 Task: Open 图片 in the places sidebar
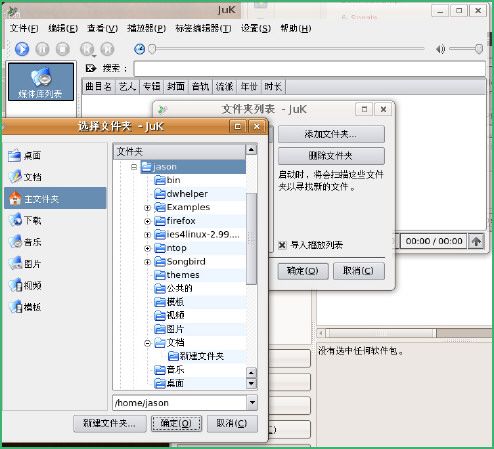(24, 264)
